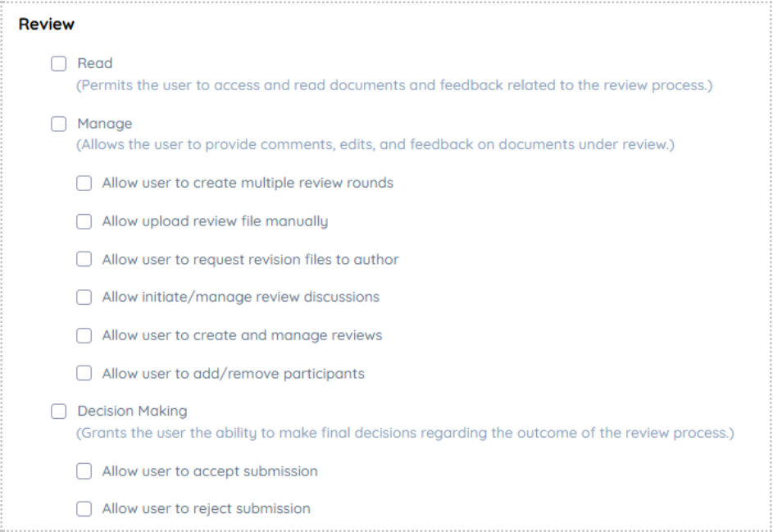The height and width of the screenshot is (532, 773).
Task: Click the 'Manage' label text
Action: point(104,124)
